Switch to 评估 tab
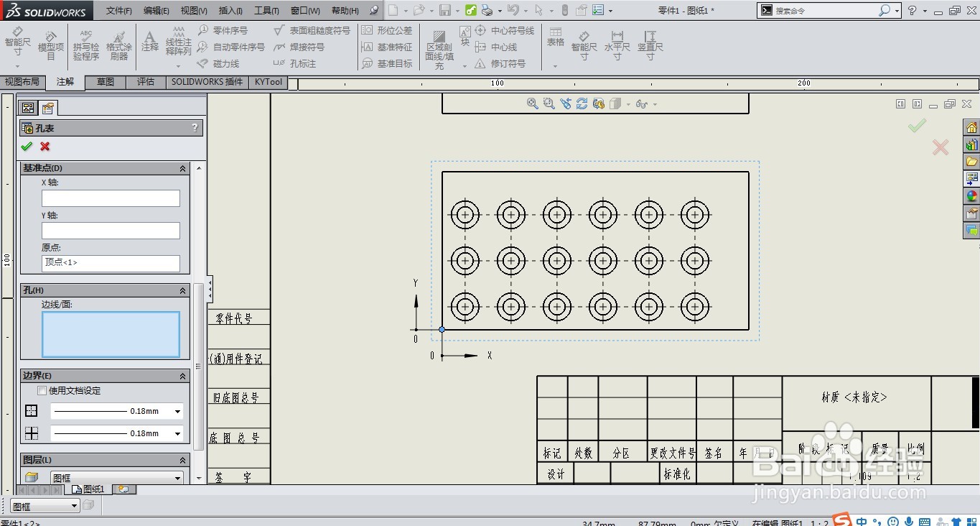 tap(146, 83)
